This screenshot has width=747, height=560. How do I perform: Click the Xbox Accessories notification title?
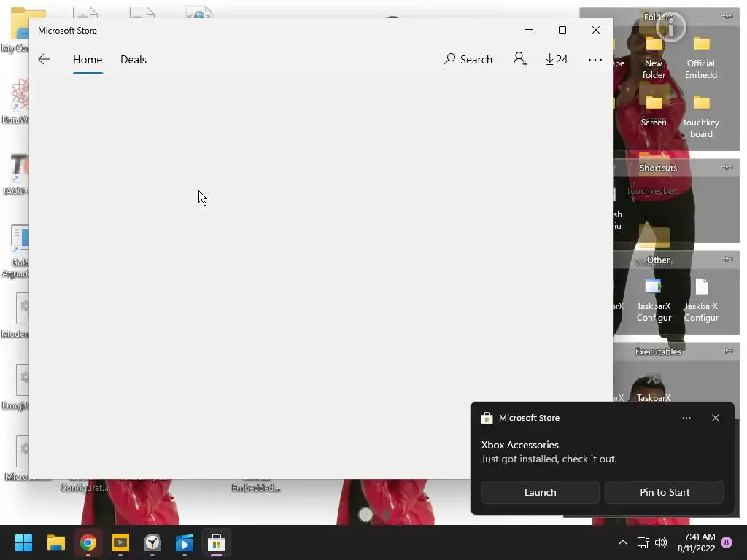point(519,445)
